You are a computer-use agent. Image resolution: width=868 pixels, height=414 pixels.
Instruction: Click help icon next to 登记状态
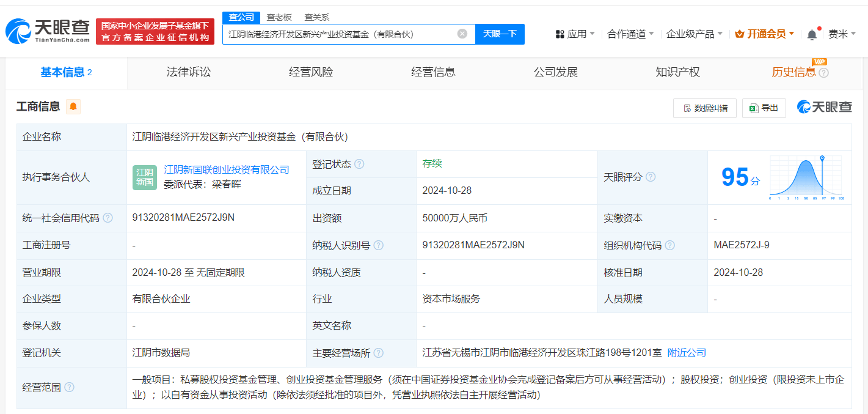(359, 164)
